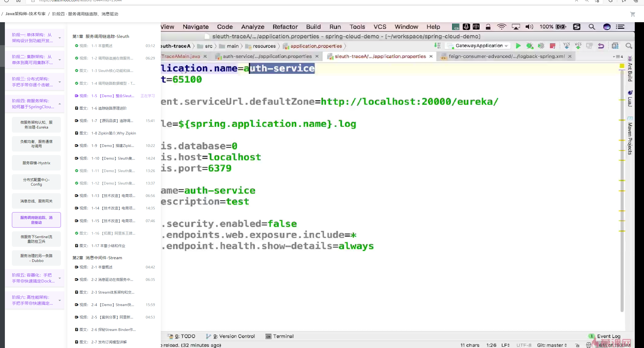Open the Refactor menu
Image resolution: width=644 pixels, height=348 pixels.
click(x=285, y=27)
